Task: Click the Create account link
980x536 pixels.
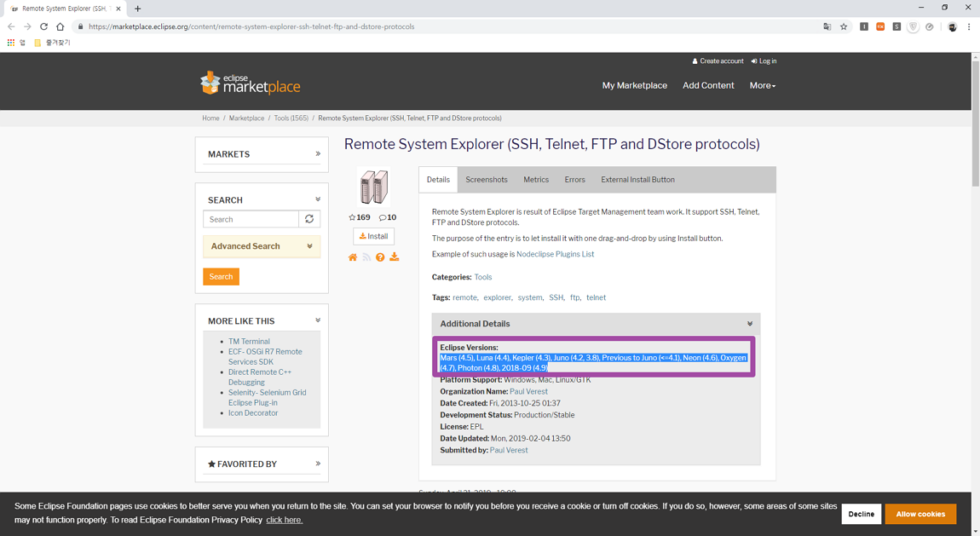Action: pos(718,61)
